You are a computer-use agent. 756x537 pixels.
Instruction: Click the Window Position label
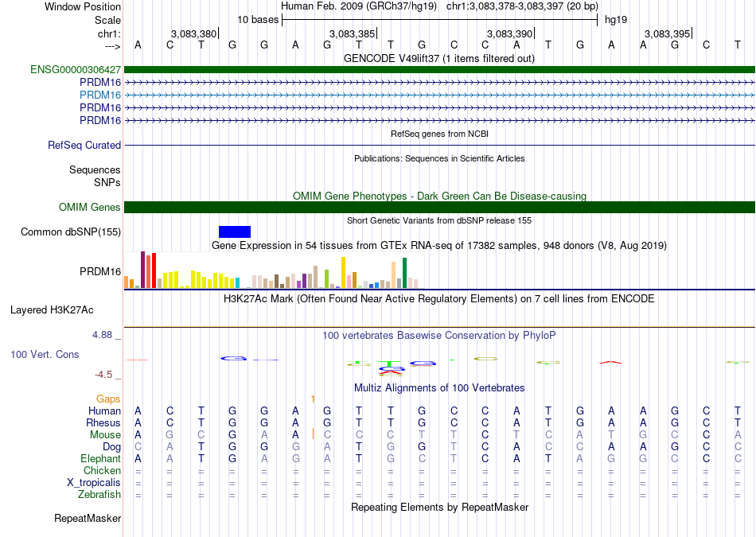[x=83, y=6]
